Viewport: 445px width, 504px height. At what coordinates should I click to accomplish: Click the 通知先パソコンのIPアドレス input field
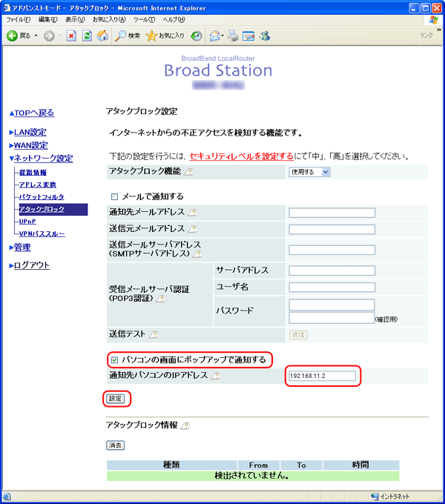pos(322,377)
